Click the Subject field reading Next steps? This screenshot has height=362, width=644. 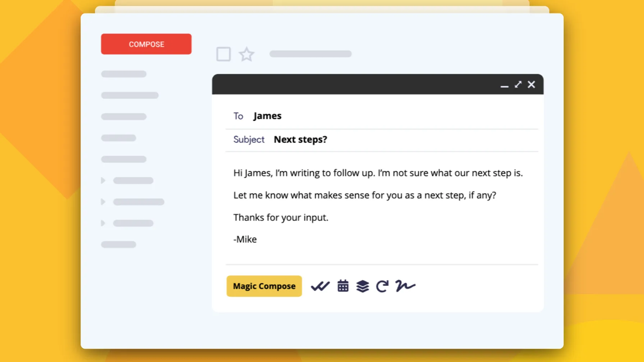(x=382, y=140)
